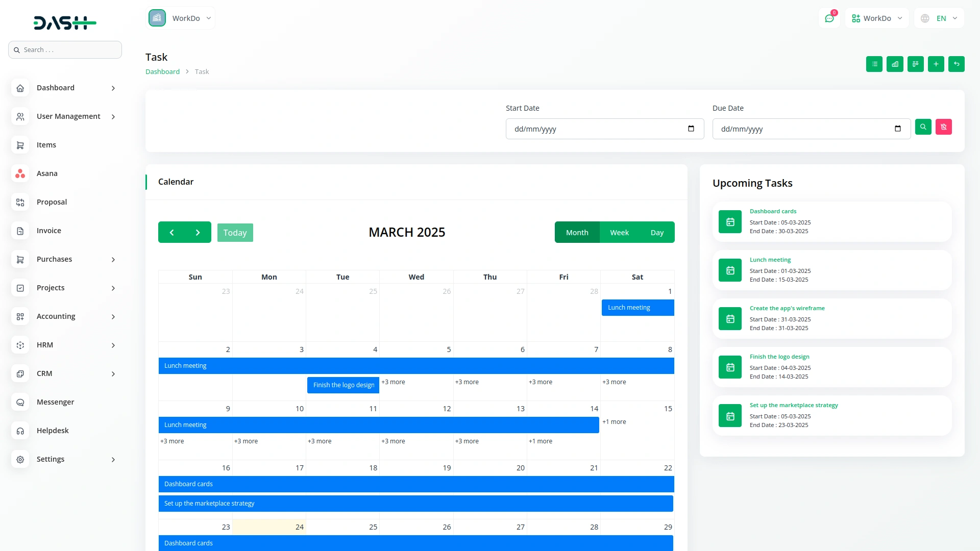The height and width of the screenshot is (551, 980).
Task: Click the list view icon button
Action: [874, 64]
